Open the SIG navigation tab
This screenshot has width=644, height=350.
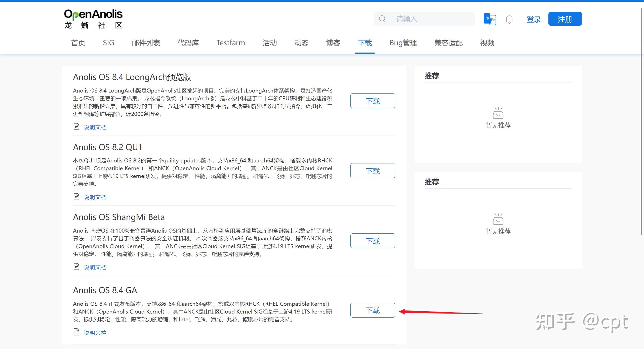coord(108,43)
